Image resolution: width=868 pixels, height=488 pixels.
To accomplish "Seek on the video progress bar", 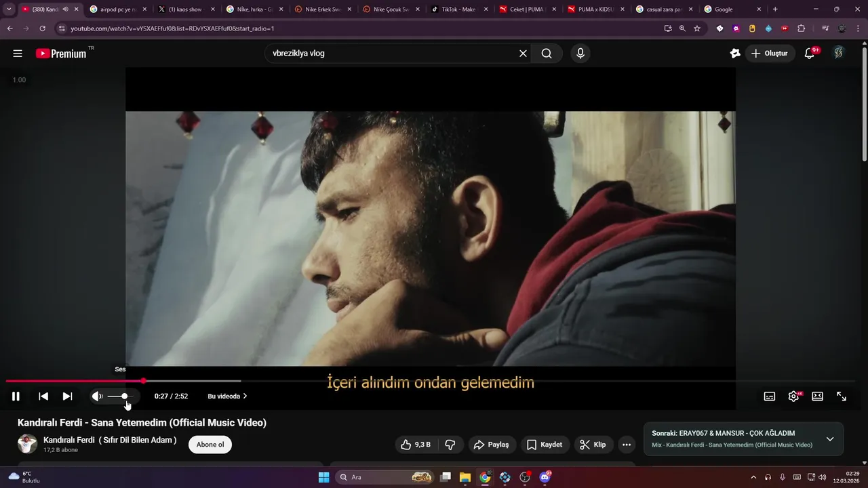I will [431, 381].
